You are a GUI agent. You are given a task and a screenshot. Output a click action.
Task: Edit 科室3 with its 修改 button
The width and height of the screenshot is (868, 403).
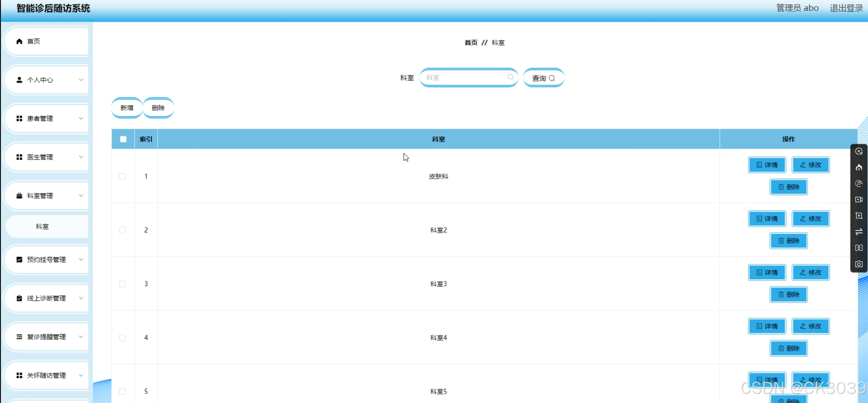click(x=811, y=272)
